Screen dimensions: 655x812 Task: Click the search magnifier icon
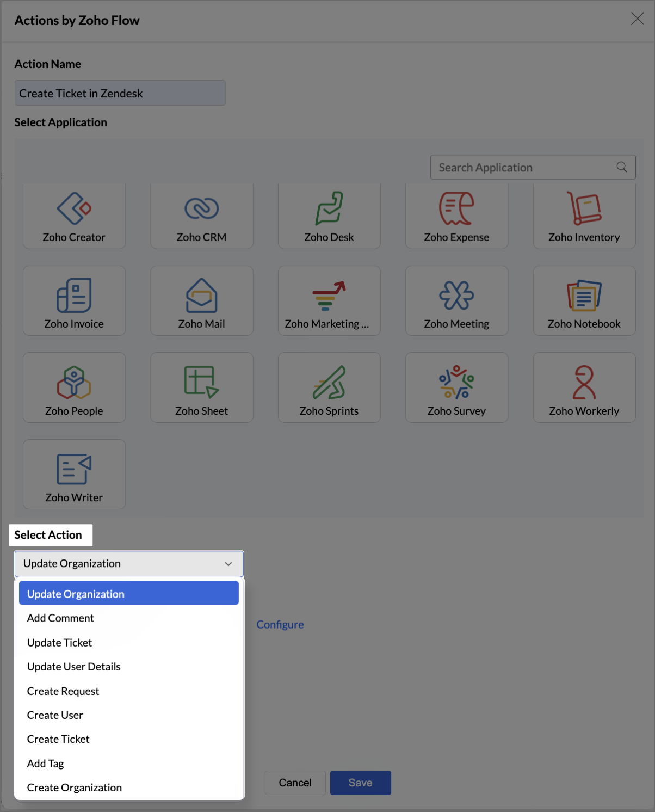click(x=622, y=167)
